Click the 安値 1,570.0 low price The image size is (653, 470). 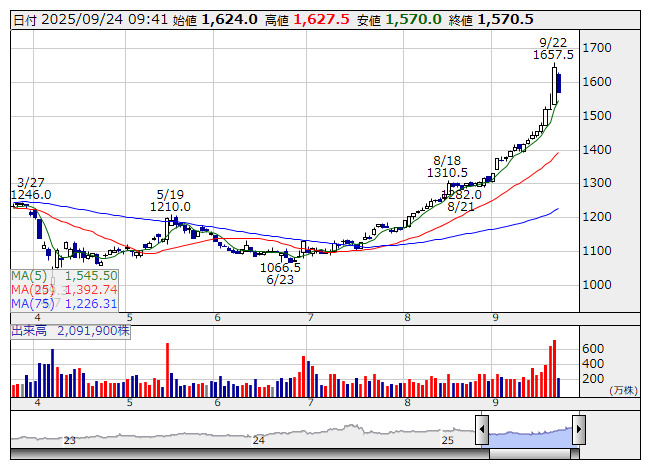pyautogui.click(x=399, y=20)
